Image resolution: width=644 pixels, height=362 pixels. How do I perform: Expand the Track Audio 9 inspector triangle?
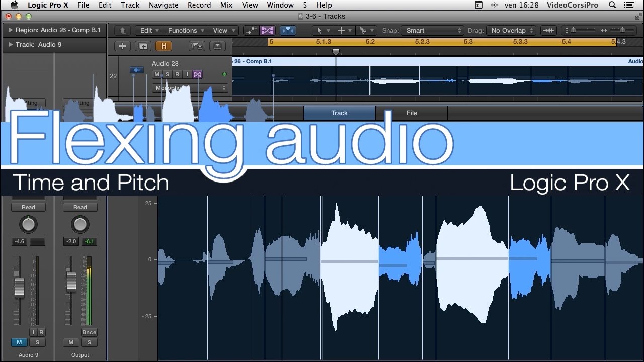[11, 45]
